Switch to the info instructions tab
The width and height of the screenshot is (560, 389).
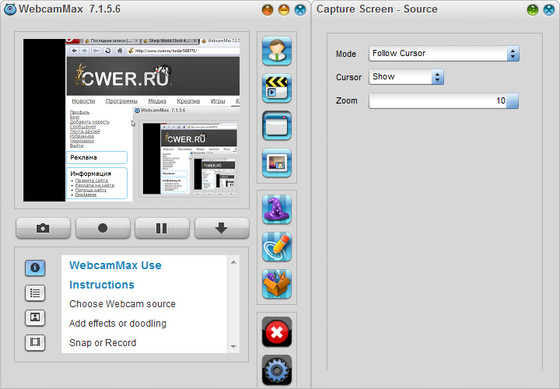tap(35, 268)
